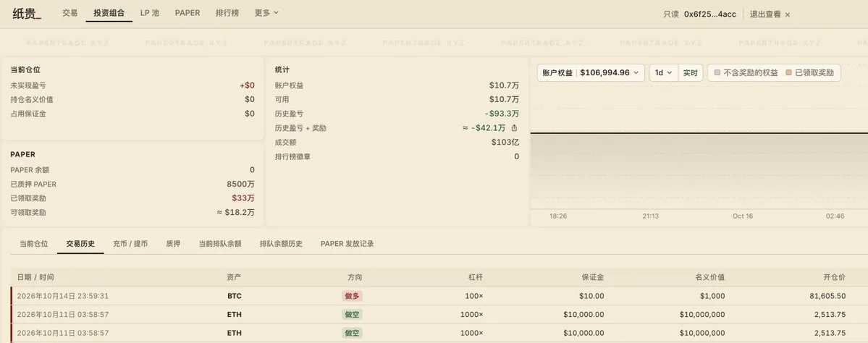Click the ≈ -$42.1万 value
868x343 pixels.
click(484, 128)
